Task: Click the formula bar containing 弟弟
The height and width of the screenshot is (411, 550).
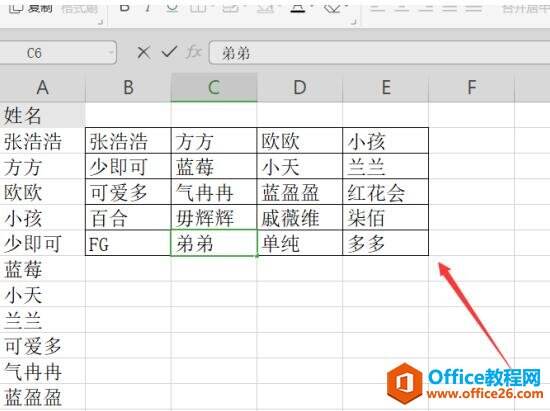Action: 380,53
